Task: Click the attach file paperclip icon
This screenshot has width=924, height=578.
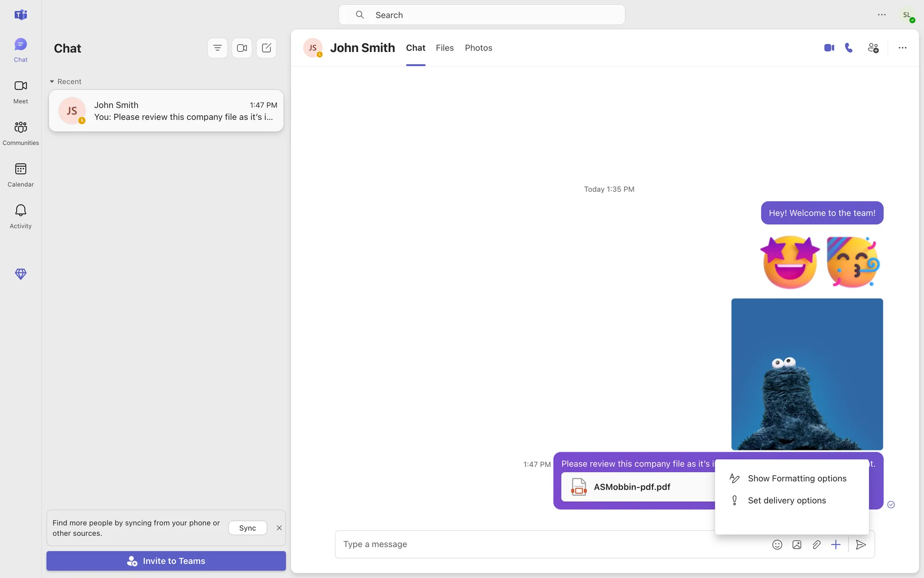Action: [x=816, y=544]
